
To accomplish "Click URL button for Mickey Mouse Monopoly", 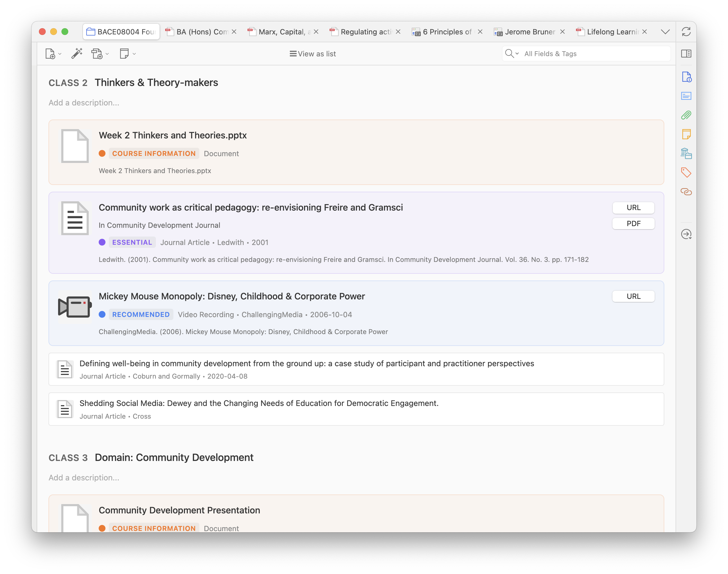I will click(x=633, y=296).
